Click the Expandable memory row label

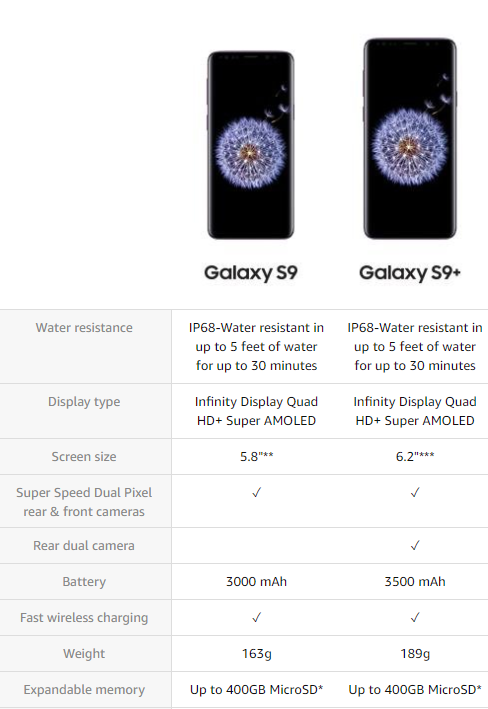pyautogui.click(x=84, y=690)
